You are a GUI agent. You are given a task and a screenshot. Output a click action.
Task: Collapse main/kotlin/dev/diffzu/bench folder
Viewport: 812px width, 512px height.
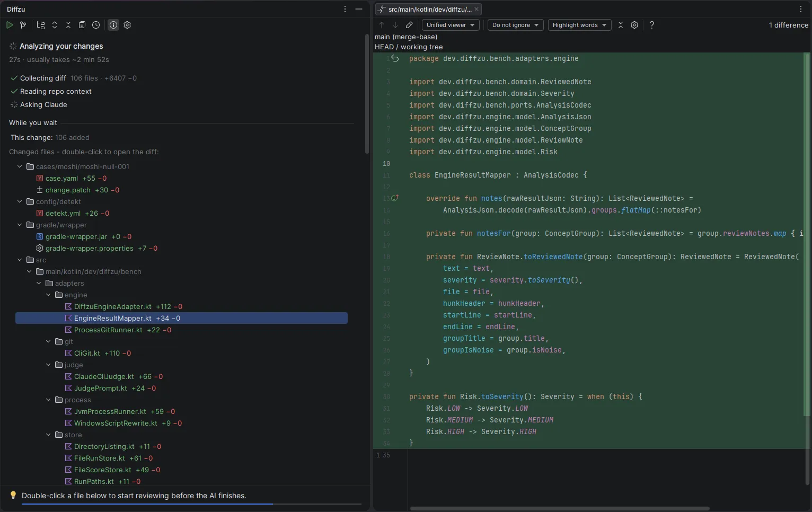point(29,271)
